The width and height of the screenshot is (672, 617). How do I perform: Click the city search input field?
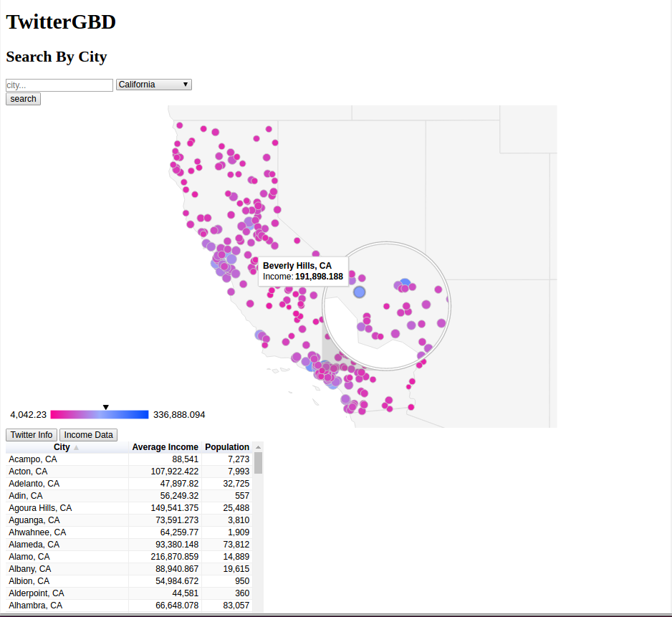point(59,85)
